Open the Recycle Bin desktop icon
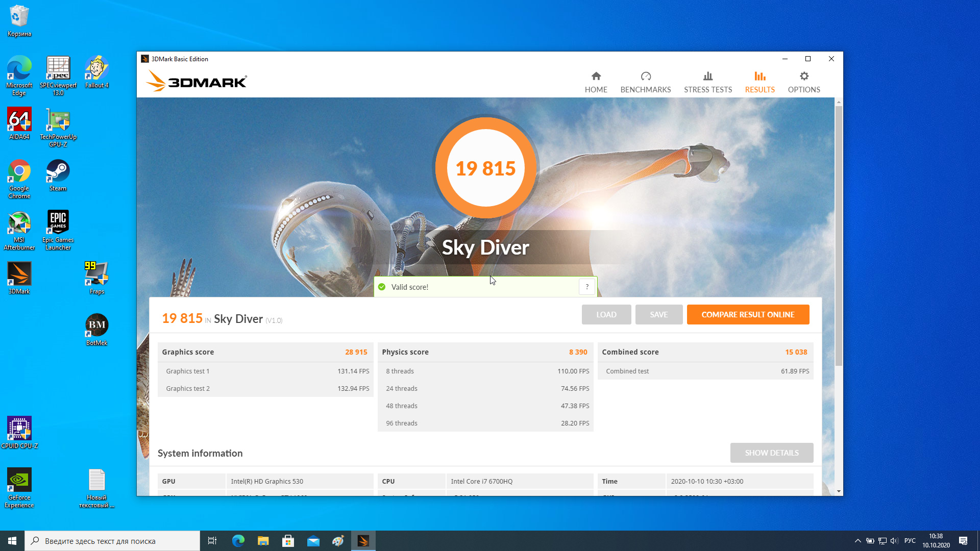This screenshot has height=551, width=980. [x=19, y=20]
